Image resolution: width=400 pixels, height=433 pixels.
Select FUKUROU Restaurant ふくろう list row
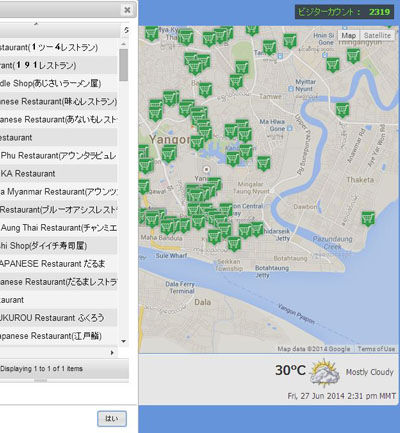point(58,318)
